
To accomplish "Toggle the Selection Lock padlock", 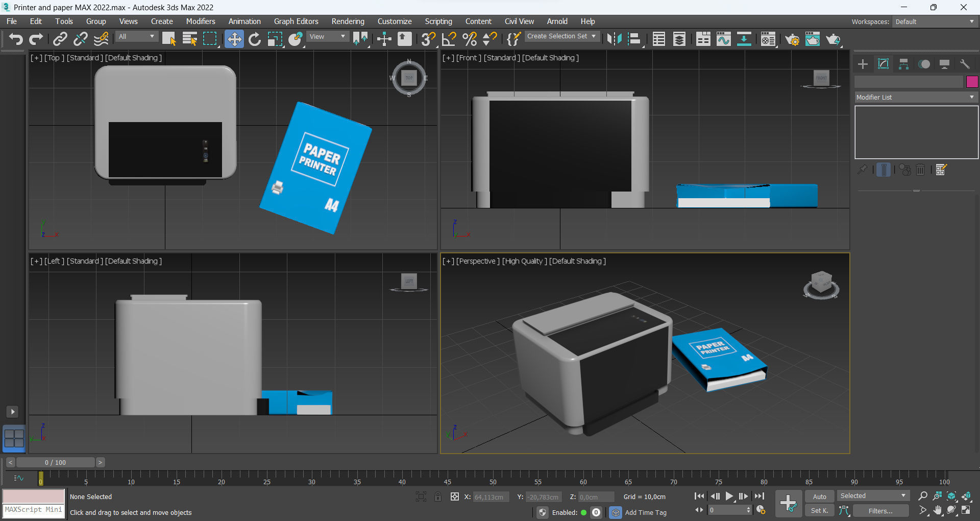I will 438,496.
